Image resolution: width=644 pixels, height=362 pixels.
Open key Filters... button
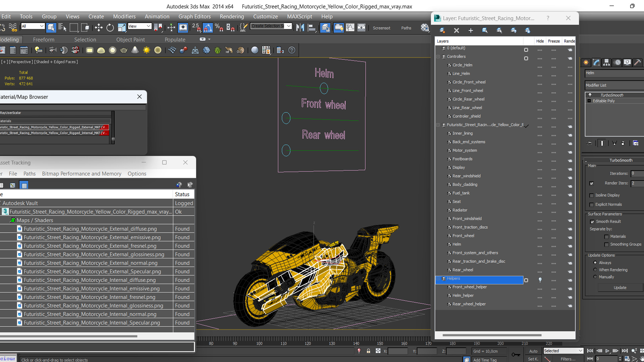568,359
